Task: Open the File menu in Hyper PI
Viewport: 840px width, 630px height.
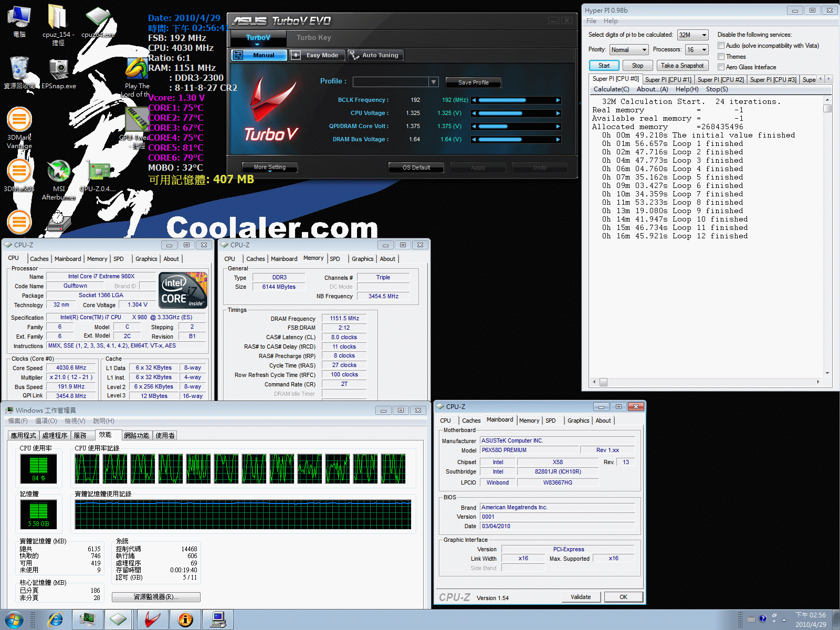Action: click(x=591, y=21)
